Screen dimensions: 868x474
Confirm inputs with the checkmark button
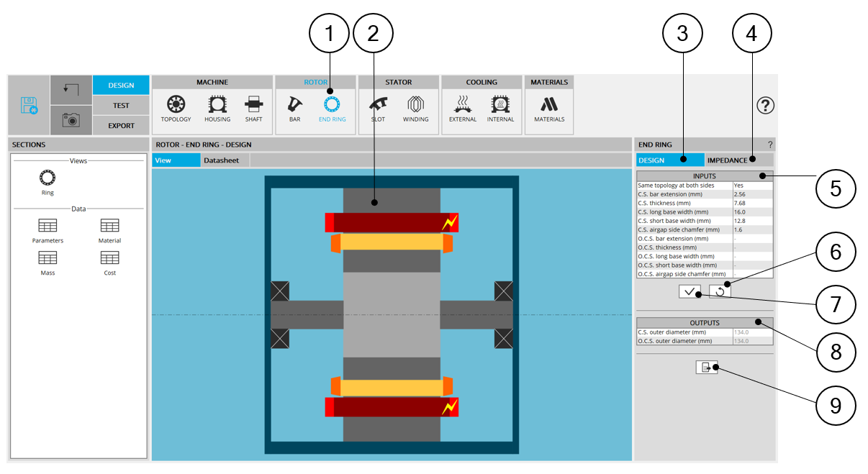click(690, 291)
